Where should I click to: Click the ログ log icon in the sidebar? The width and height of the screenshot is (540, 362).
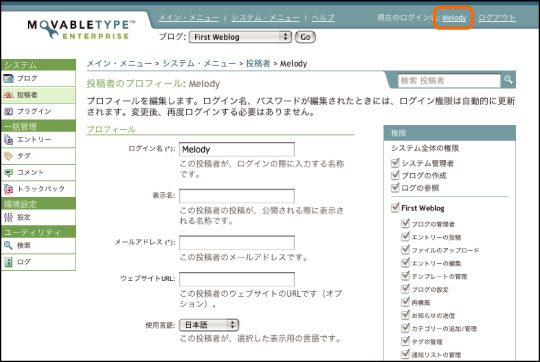coord(8,262)
